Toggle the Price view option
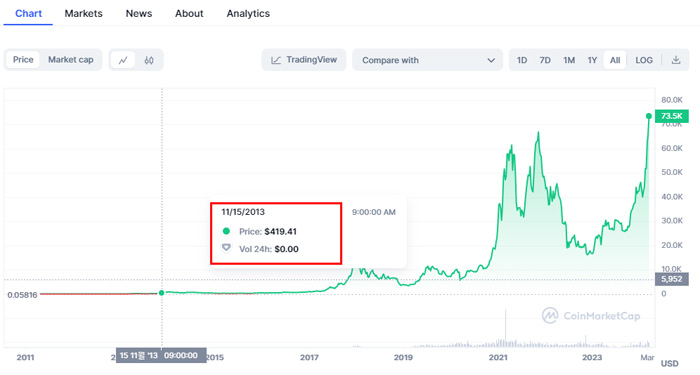This screenshot has height=375, width=700. [23, 60]
